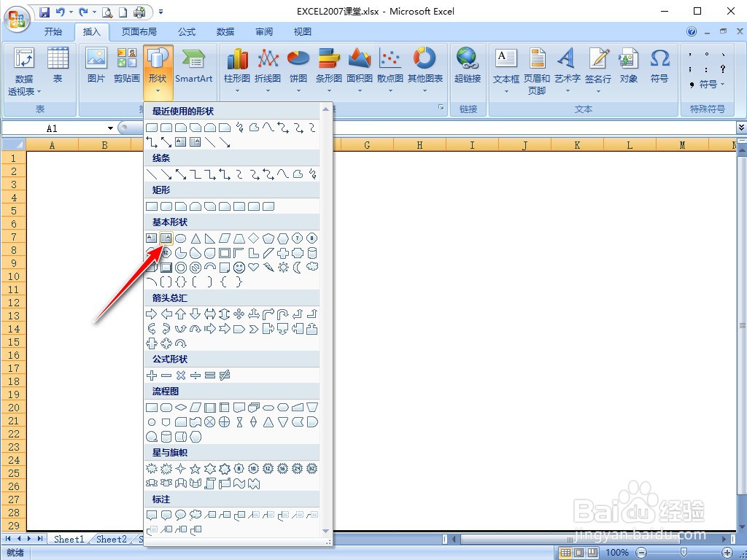The height and width of the screenshot is (560, 747).
Task: Open Other Charts (其他图表) dropdown
Action: tap(425, 71)
